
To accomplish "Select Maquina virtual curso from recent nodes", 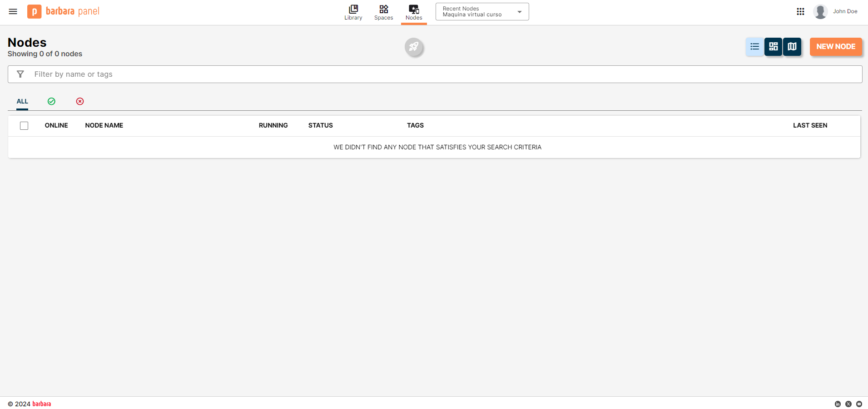I will click(472, 14).
